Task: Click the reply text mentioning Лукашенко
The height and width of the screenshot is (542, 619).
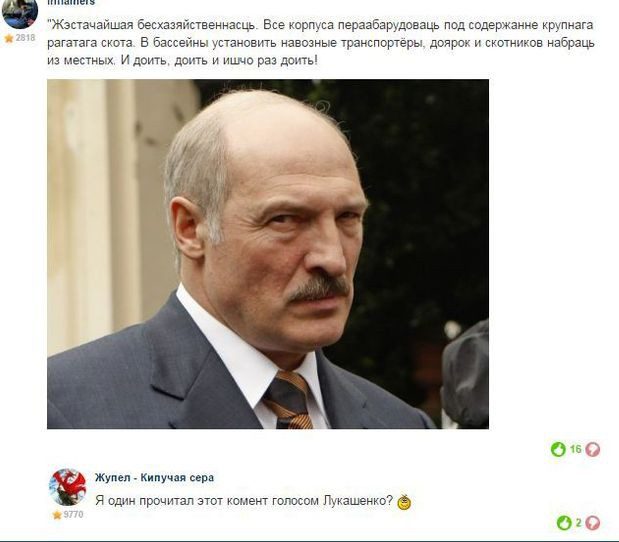Action: coord(244,501)
